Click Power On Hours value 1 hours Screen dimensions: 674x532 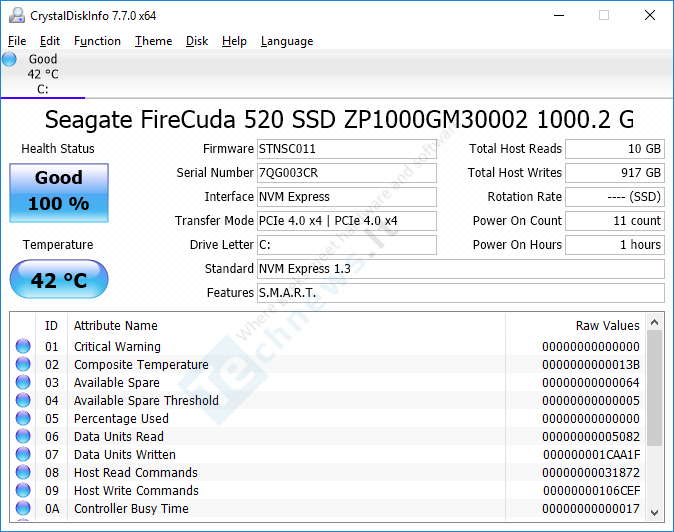click(615, 245)
